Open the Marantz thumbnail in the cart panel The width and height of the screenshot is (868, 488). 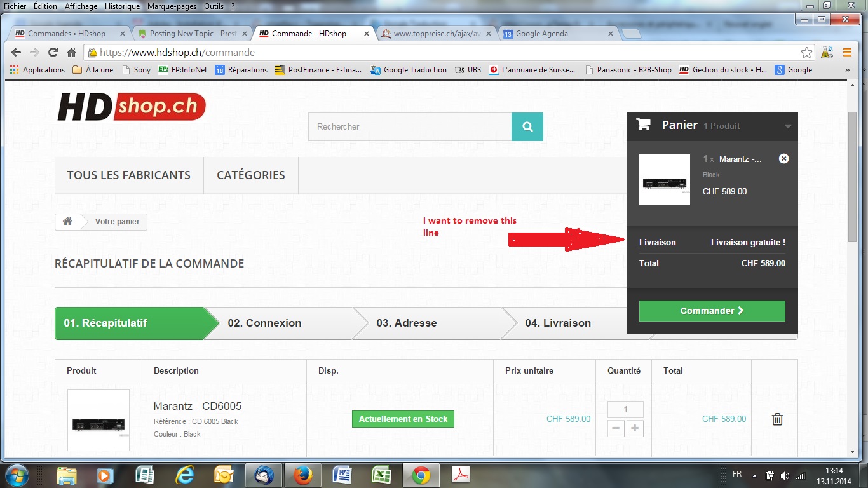click(x=665, y=179)
